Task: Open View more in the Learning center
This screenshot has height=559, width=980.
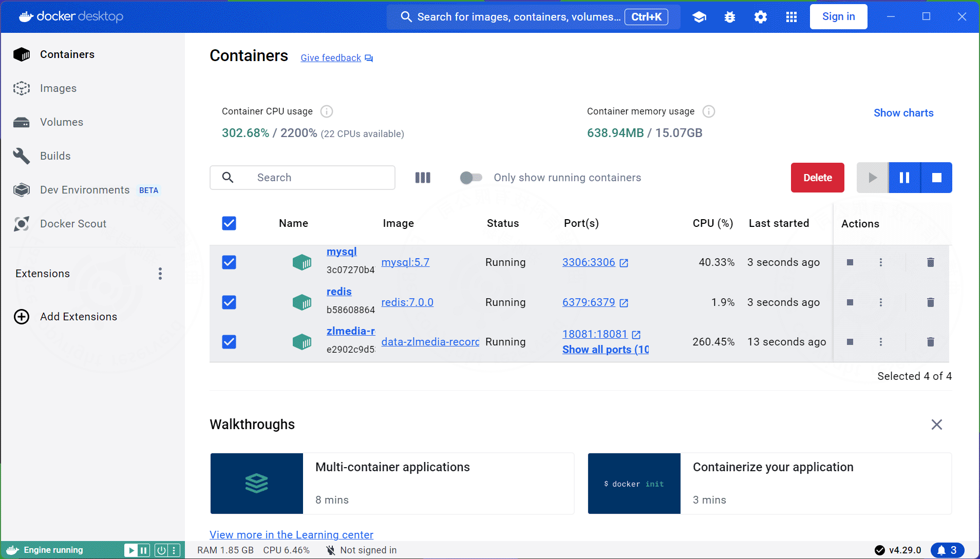Action: (291, 535)
